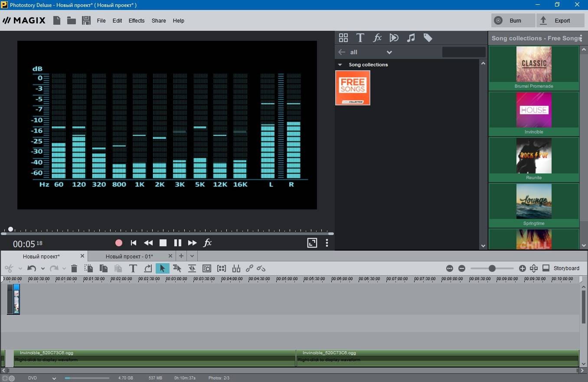Viewport: 588px width, 382px height.
Task: Open the project tabs list dropdown
Action: point(192,256)
